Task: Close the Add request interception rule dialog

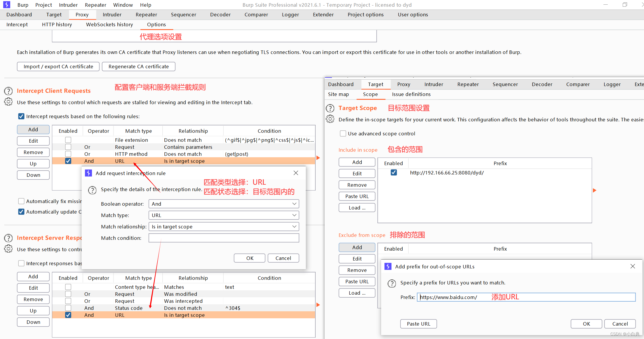Action: (x=296, y=173)
